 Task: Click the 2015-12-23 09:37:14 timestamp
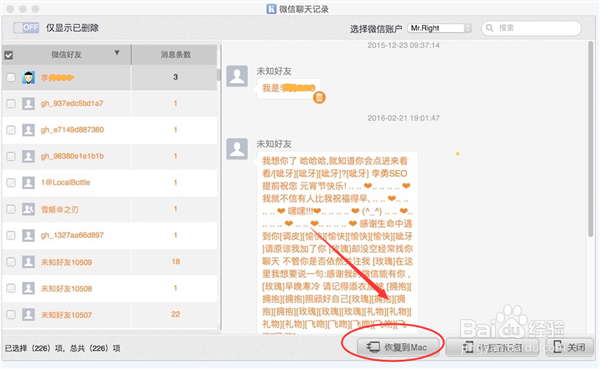[x=403, y=45]
